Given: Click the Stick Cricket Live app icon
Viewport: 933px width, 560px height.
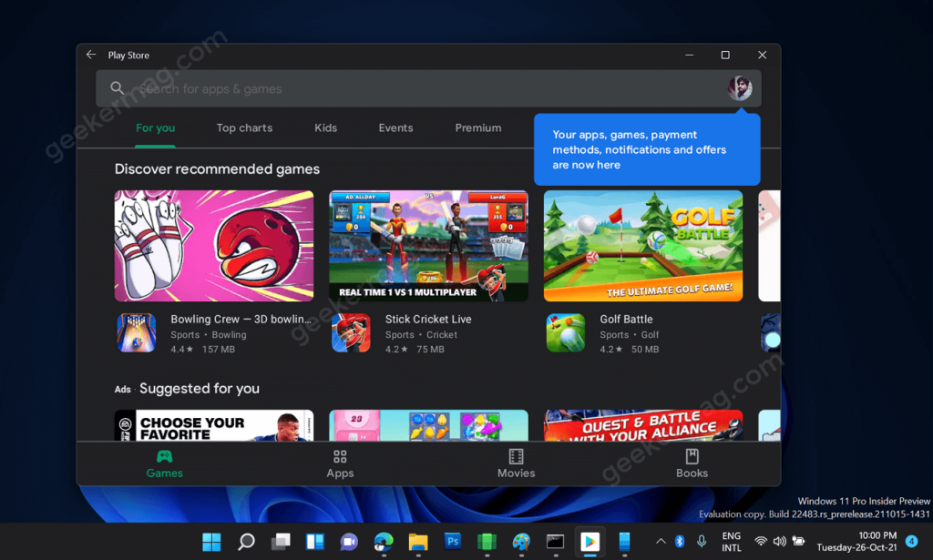Looking at the screenshot, I should point(351,333).
